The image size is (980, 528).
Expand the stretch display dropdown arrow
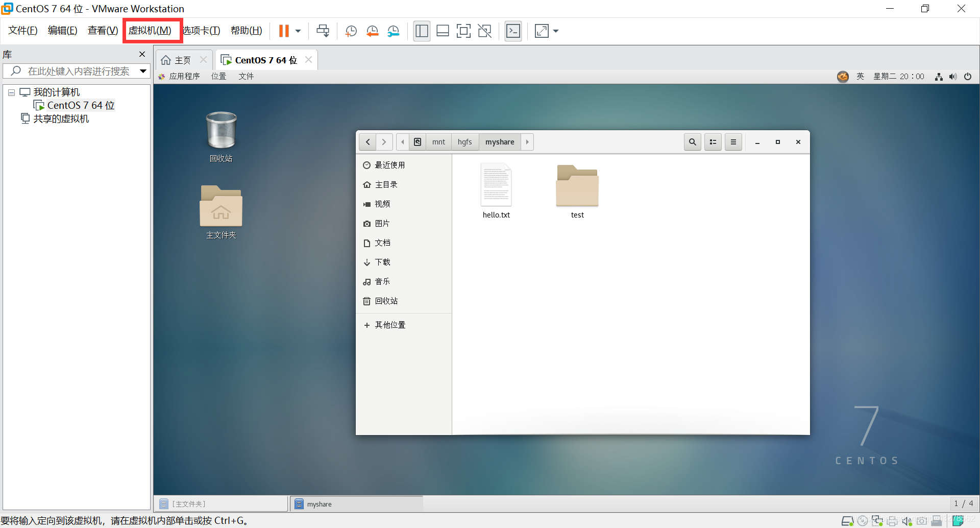pyautogui.click(x=556, y=31)
